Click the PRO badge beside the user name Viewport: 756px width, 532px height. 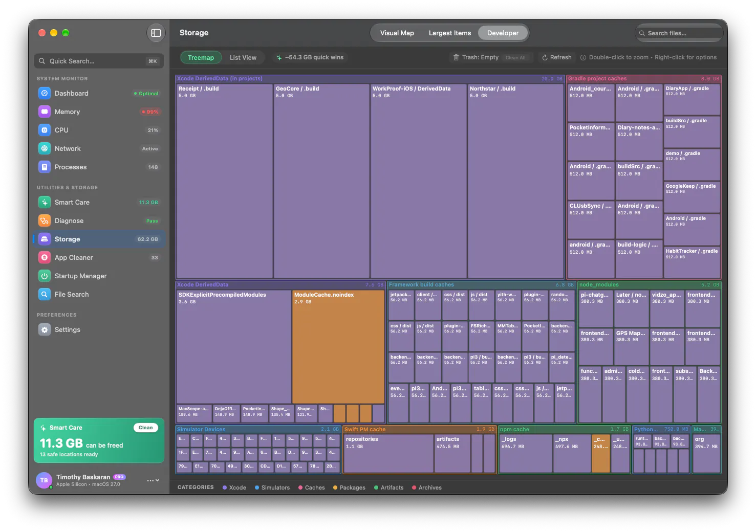click(119, 477)
